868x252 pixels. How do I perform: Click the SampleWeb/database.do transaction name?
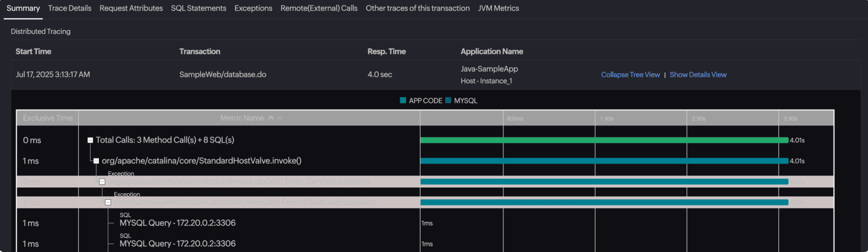[223, 74]
